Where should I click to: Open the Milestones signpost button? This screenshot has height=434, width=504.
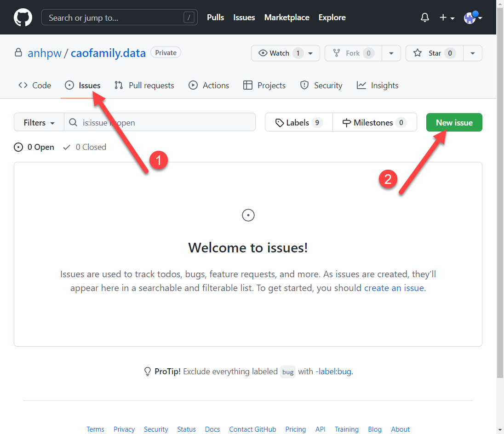point(374,123)
